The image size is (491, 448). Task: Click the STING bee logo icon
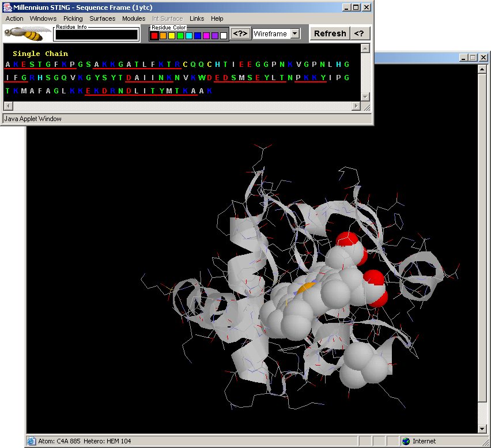tap(27, 33)
